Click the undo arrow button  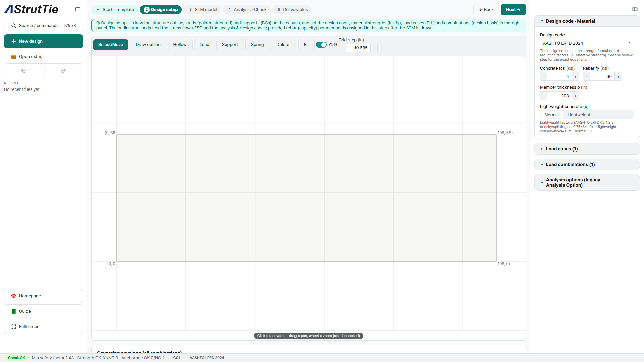tap(23, 71)
